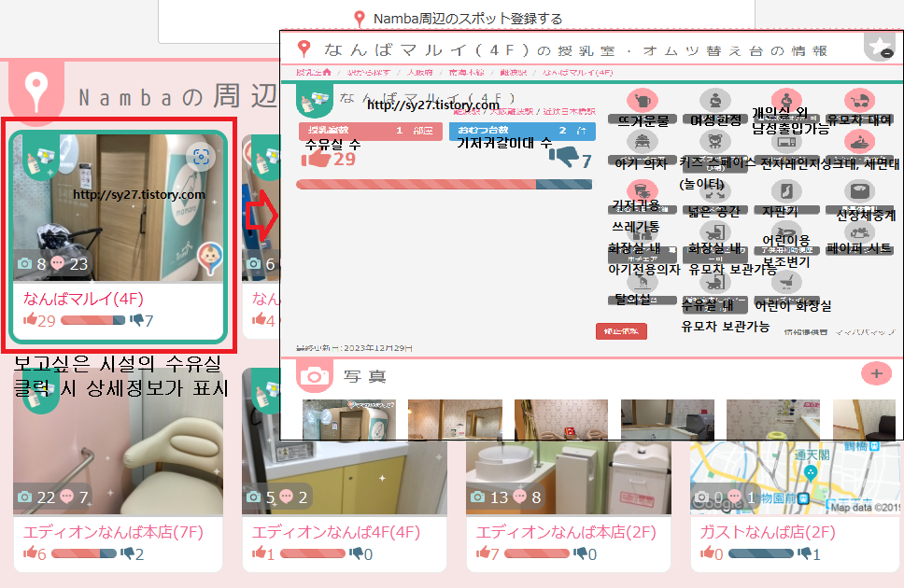Click the microwave facility icon

tap(787, 141)
